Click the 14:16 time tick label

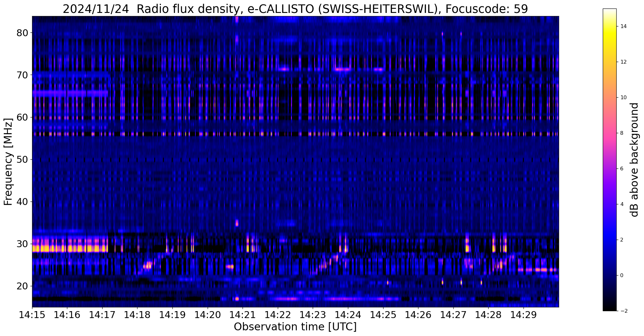[x=67, y=315]
